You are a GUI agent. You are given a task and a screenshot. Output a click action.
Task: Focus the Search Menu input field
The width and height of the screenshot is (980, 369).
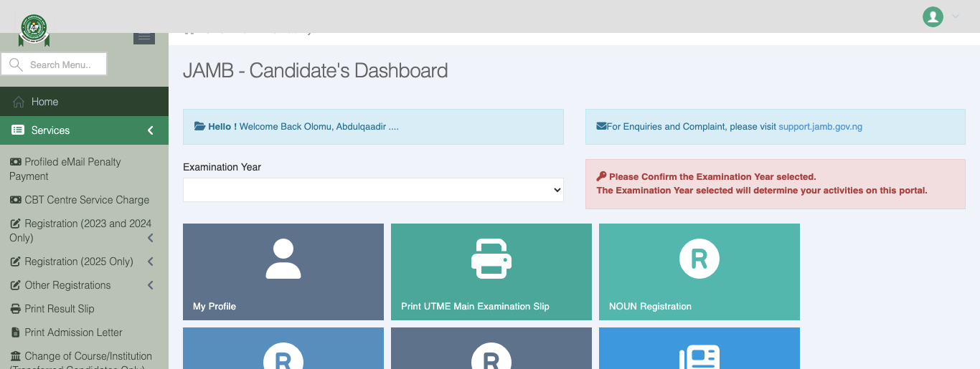point(54,64)
